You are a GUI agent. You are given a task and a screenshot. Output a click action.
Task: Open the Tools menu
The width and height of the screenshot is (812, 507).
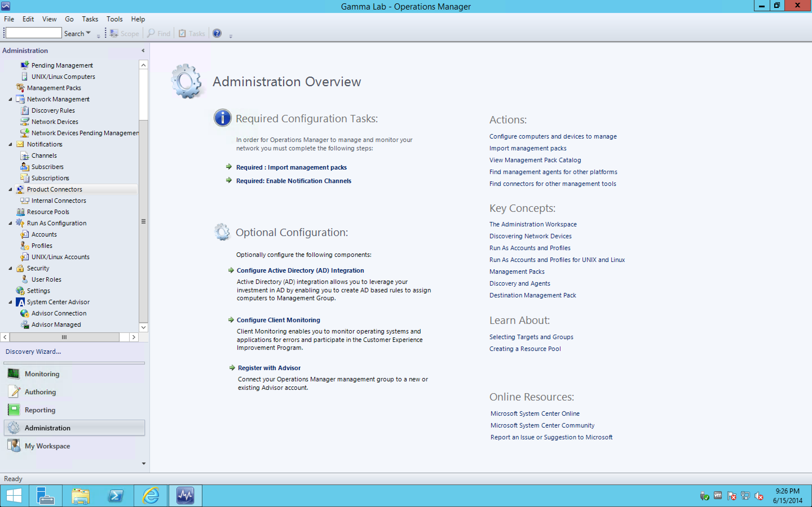pos(114,19)
